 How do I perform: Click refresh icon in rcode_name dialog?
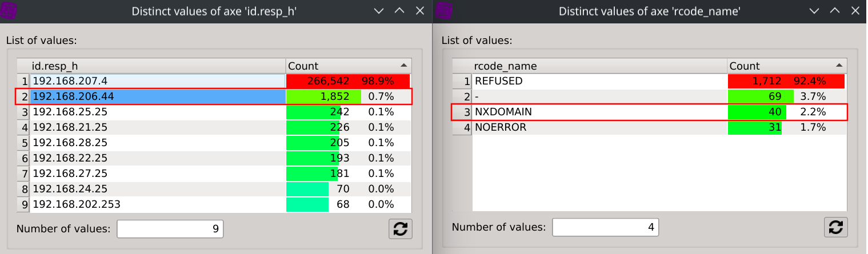pos(835,227)
